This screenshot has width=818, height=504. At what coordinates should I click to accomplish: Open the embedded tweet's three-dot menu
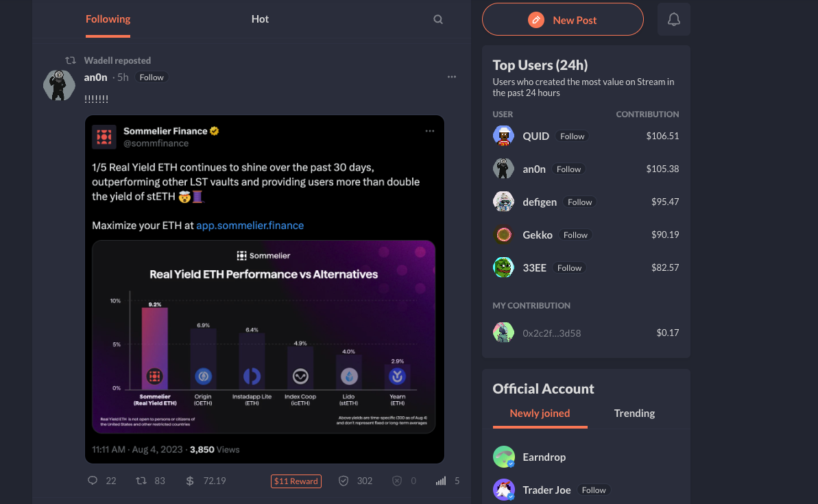429,131
